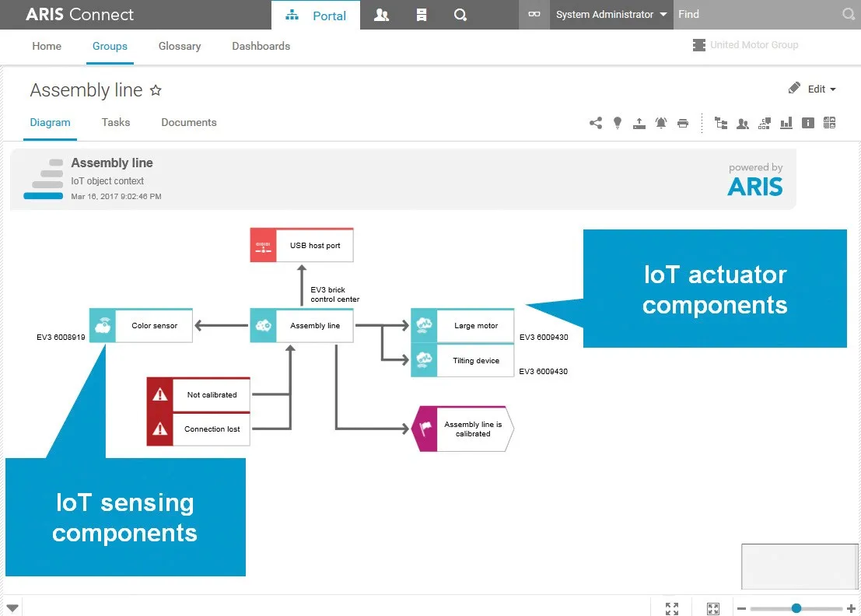This screenshot has height=616, width=861.
Task: Show the information panel via info icon
Action: pos(808,123)
